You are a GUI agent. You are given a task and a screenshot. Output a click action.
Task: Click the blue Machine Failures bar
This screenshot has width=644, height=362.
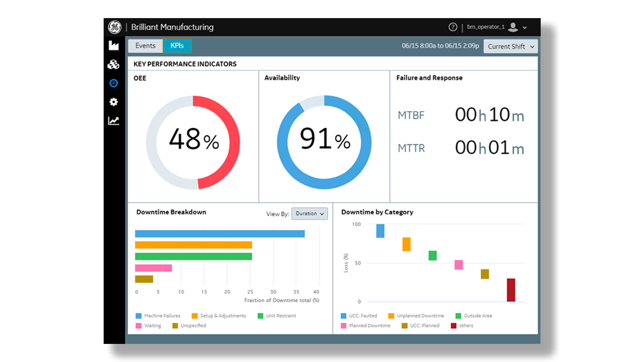pyautogui.click(x=220, y=234)
